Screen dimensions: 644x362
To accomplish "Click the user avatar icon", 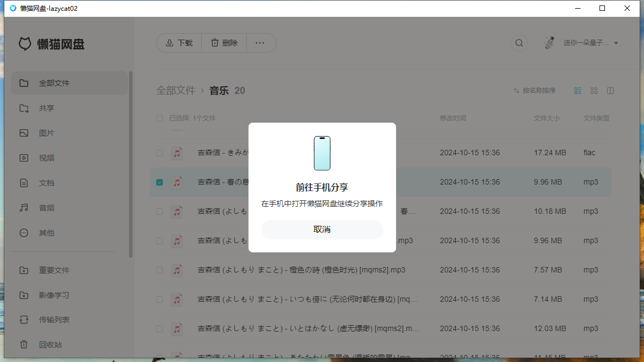I will click(550, 43).
